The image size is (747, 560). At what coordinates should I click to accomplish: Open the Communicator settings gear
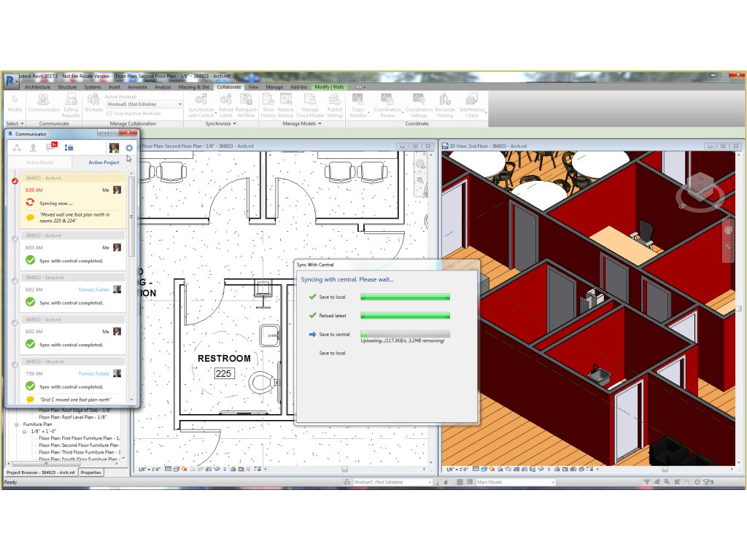pos(129,148)
